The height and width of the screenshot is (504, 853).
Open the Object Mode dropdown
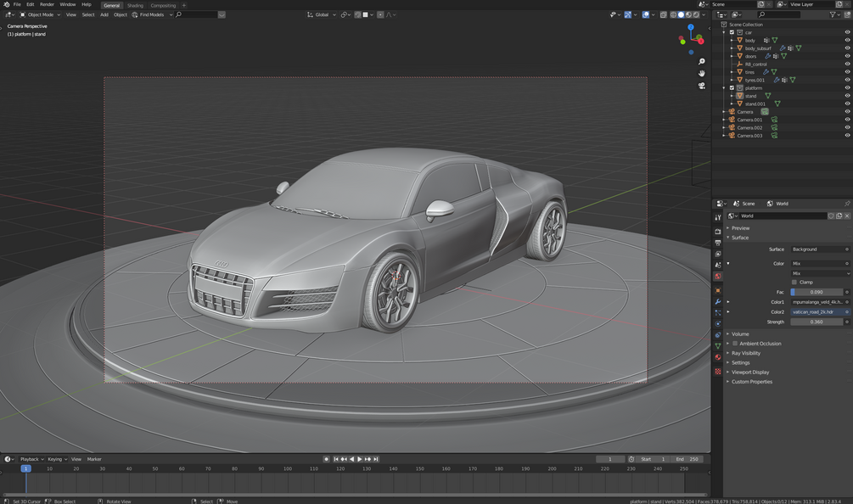coord(40,14)
